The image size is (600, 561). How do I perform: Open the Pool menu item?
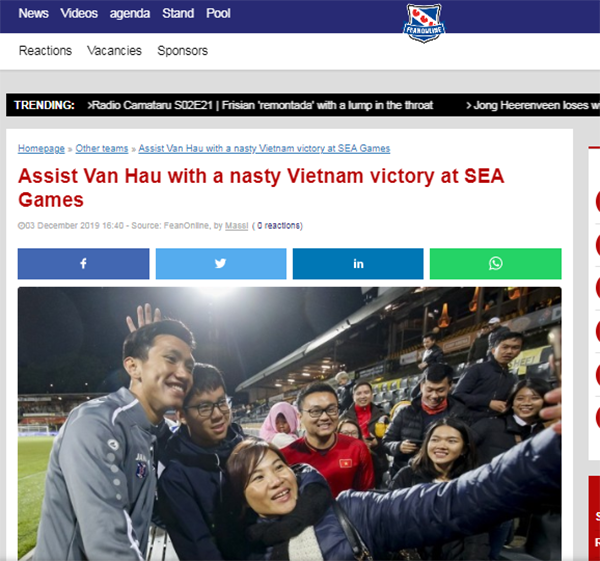[x=218, y=13]
